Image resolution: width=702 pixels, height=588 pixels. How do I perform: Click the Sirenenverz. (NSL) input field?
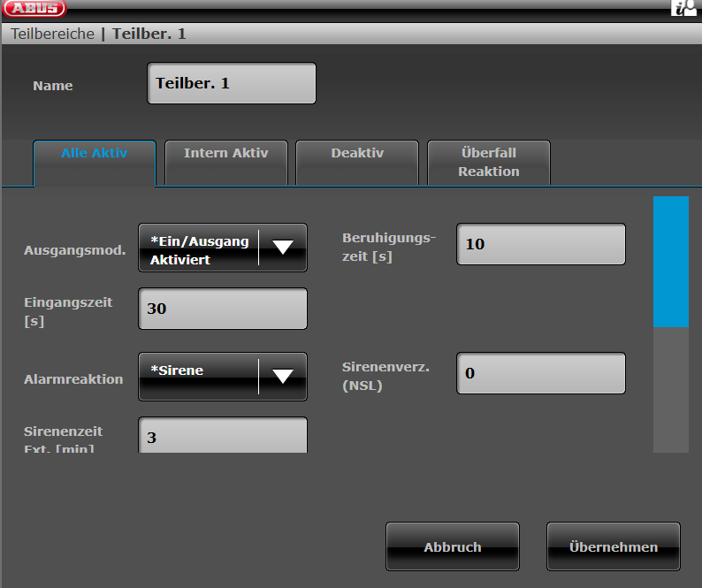(x=540, y=373)
